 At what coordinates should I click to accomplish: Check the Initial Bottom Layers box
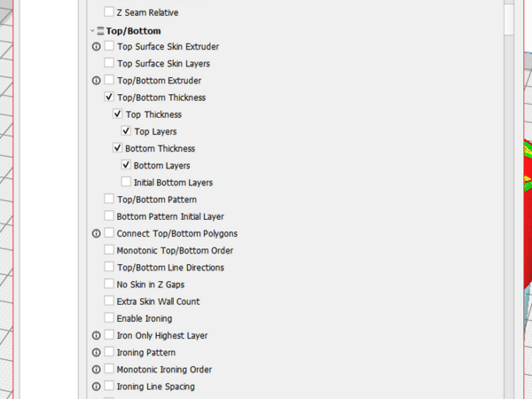[x=126, y=183]
